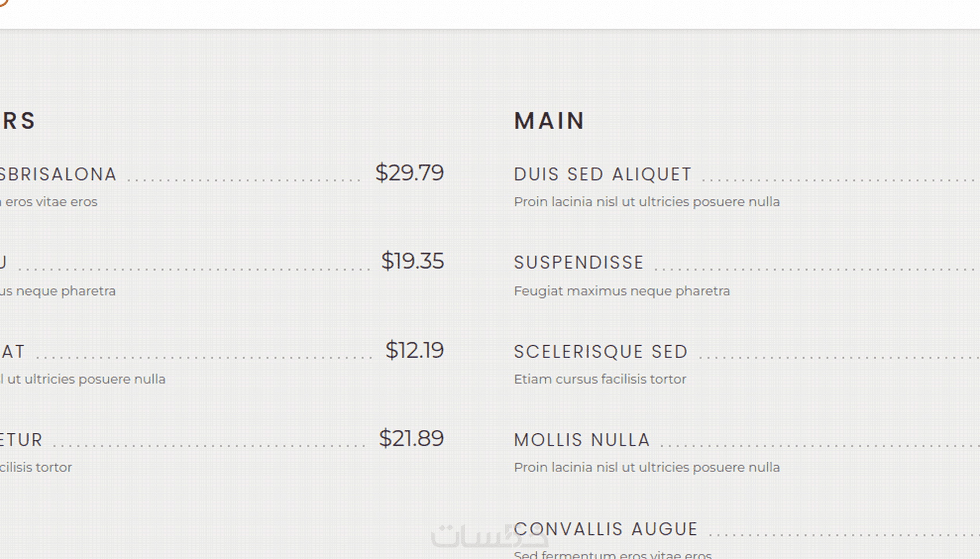The image size is (980, 559).
Task: Select the SBRISALONA menu item name
Action: [58, 175]
